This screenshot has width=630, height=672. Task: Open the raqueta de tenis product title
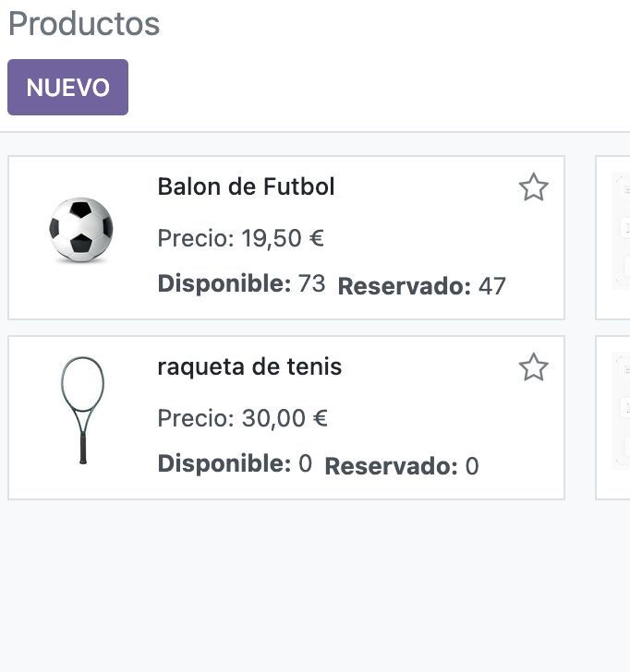(x=249, y=366)
